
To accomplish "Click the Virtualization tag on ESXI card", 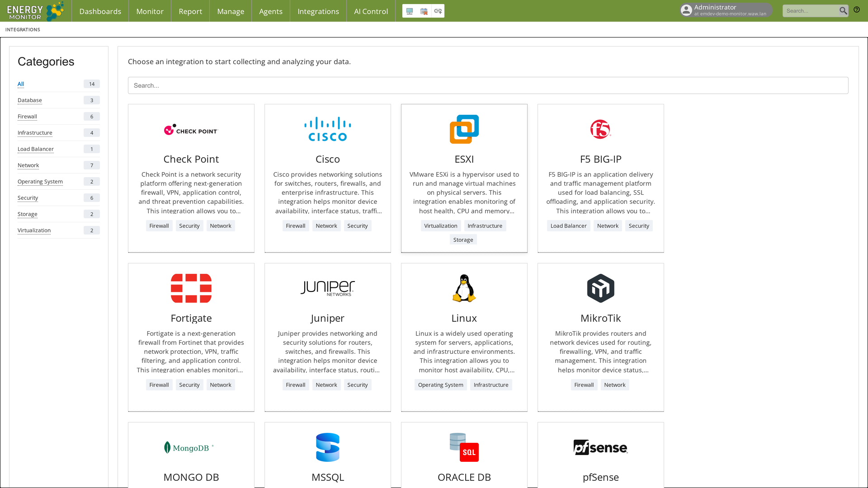I will 441,226.
